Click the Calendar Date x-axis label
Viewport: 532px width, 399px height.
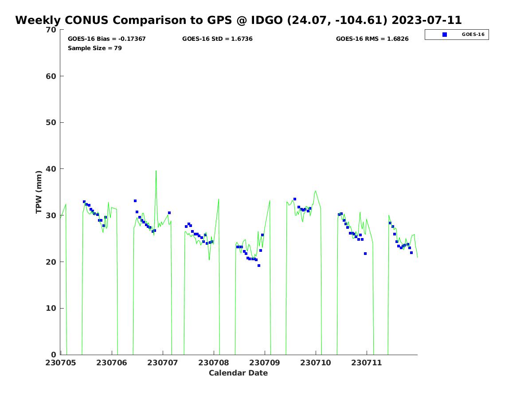pos(239,373)
